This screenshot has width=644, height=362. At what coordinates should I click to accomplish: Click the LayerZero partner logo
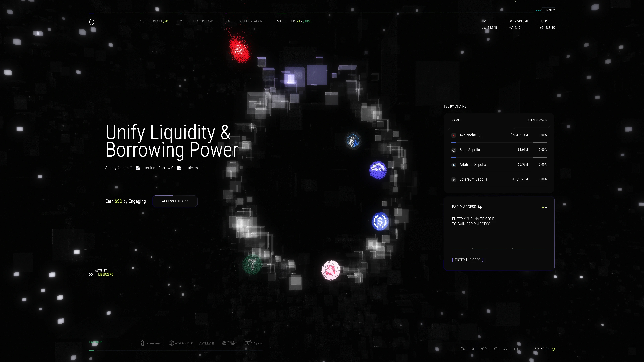point(151,343)
